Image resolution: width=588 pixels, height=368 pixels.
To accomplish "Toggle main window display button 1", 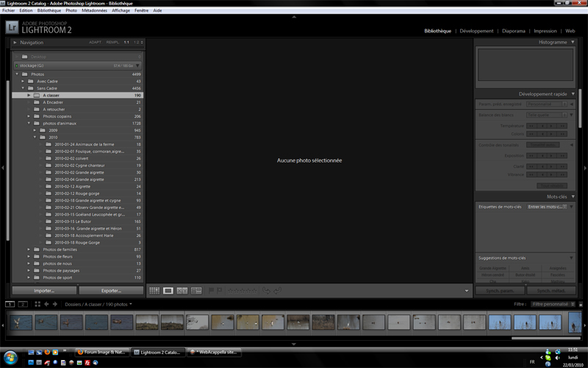I will (10, 304).
